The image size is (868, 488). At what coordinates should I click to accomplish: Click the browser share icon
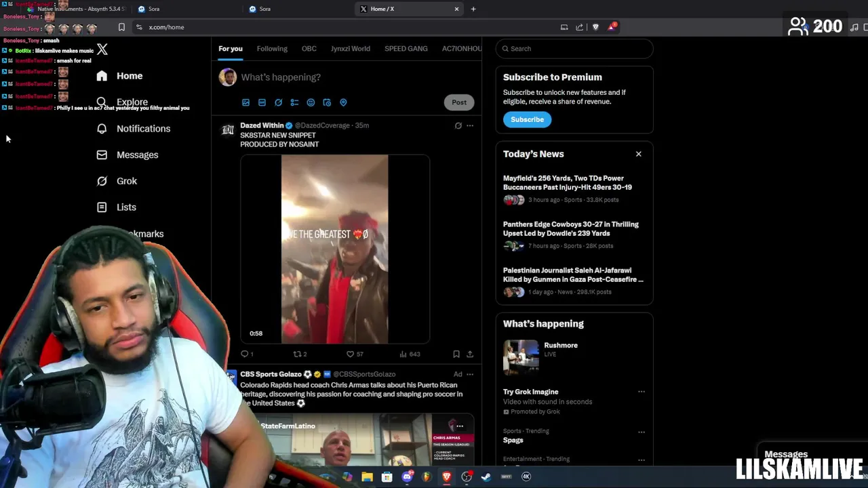click(x=580, y=27)
